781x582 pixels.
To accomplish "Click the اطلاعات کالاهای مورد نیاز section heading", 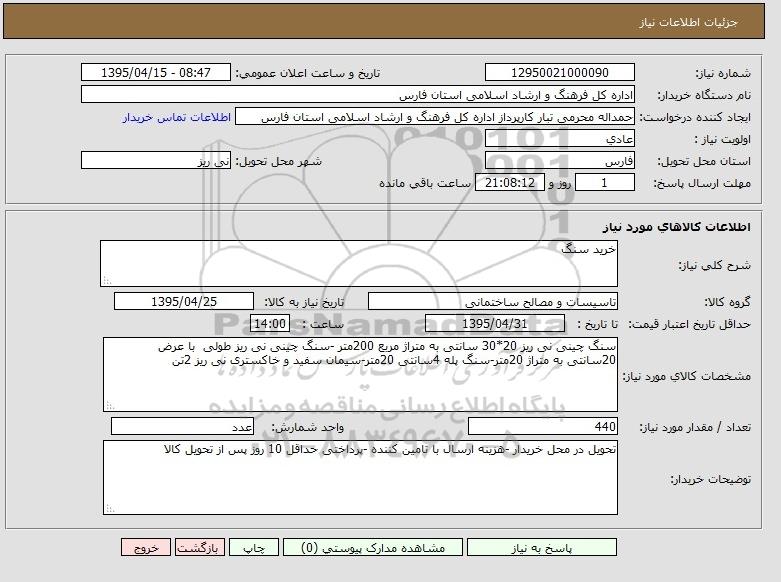I will [x=676, y=227].
